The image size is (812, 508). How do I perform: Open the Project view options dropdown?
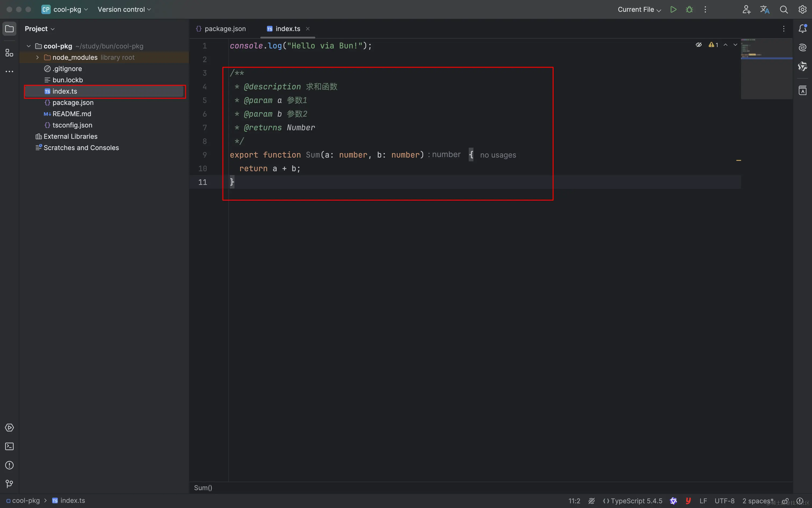click(x=39, y=29)
